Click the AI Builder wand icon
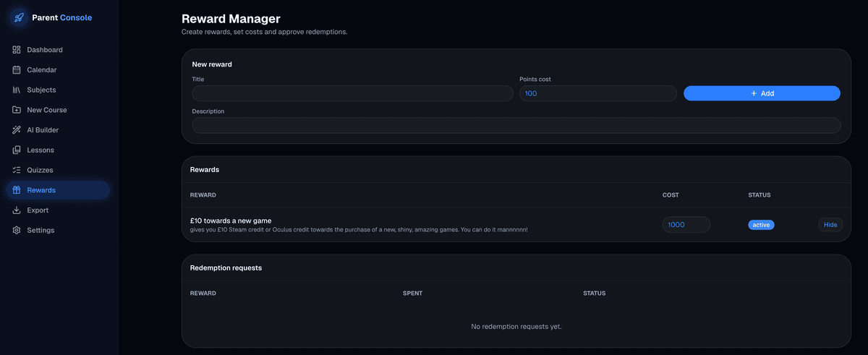The height and width of the screenshot is (355, 868). point(17,130)
